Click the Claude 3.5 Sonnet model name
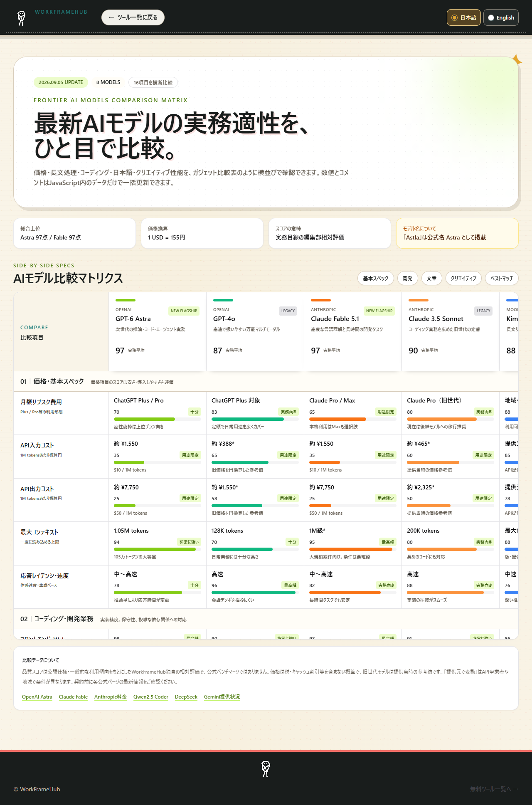 click(436, 319)
